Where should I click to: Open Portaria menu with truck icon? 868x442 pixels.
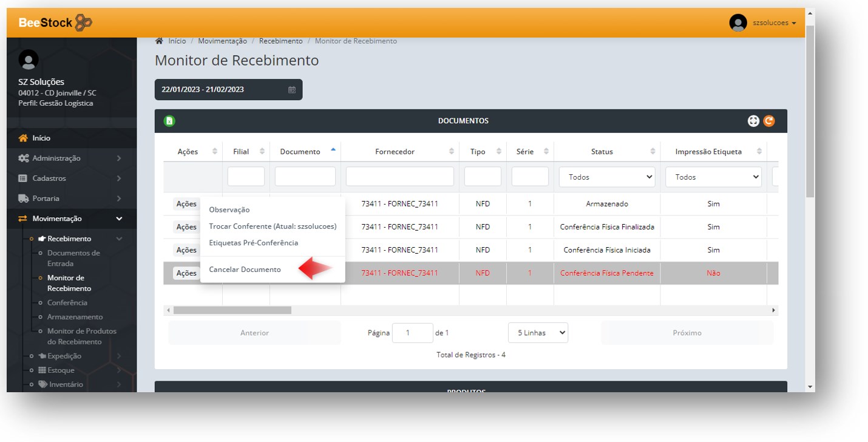[46, 199]
